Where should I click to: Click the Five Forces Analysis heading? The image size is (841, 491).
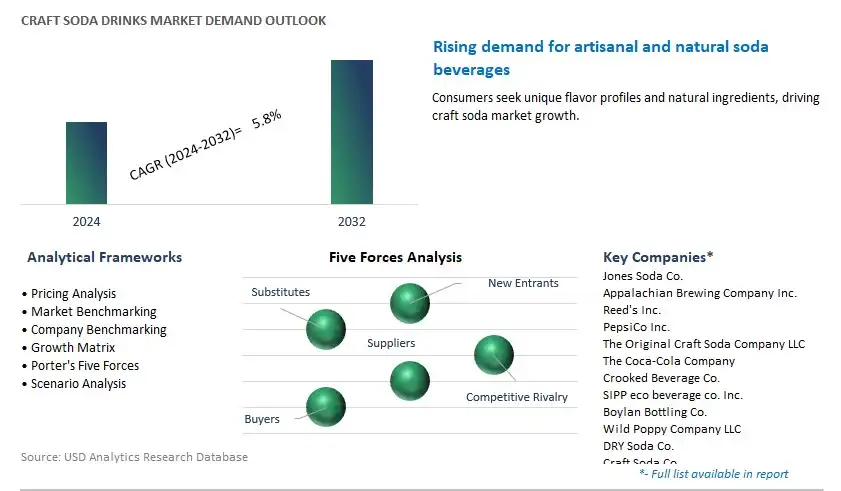point(395,257)
